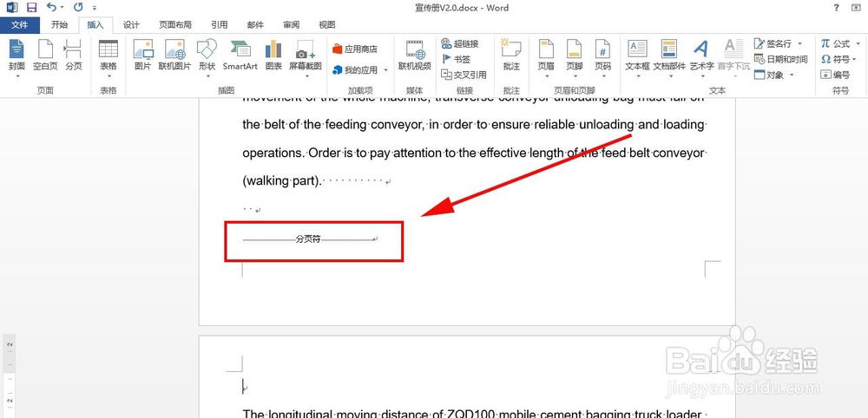868x418 pixels.
Task: Open the 页脚 (Footer) dropdown
Action: pos(575,58)
